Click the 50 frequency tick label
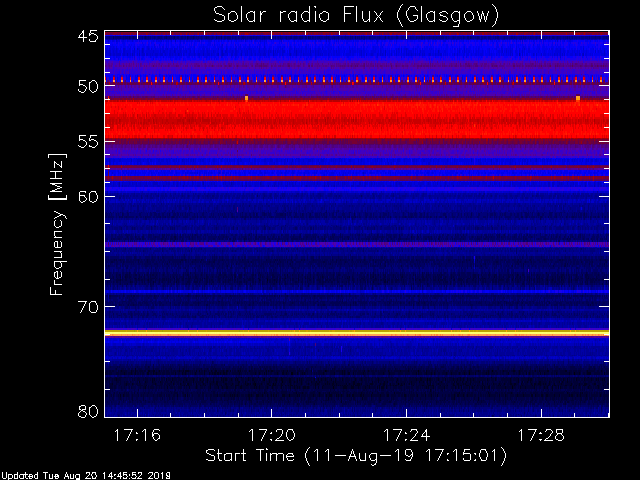 (88, 87)
